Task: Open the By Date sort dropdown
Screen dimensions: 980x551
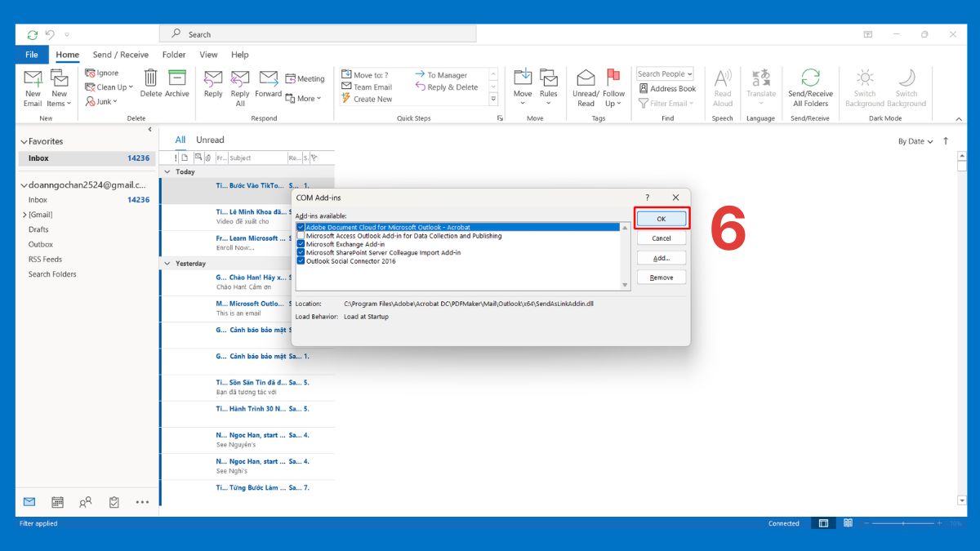Action: (x=915, y=141)
